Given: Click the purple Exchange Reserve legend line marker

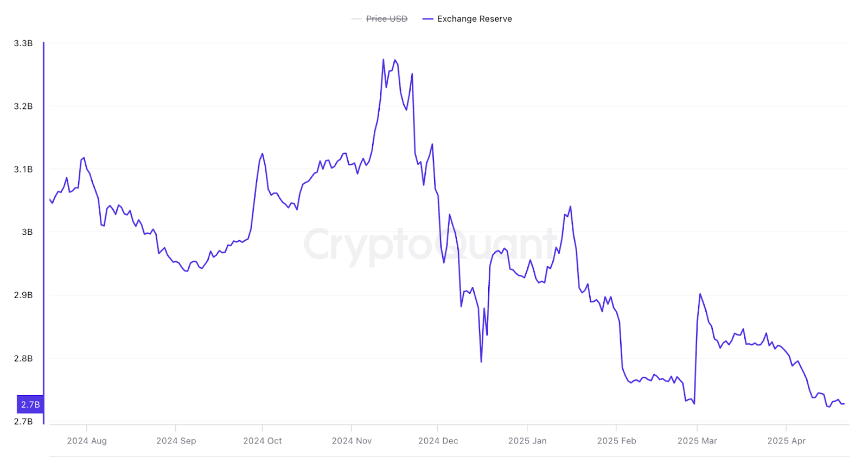Looking at the screenshot, I should pos(427,19).
